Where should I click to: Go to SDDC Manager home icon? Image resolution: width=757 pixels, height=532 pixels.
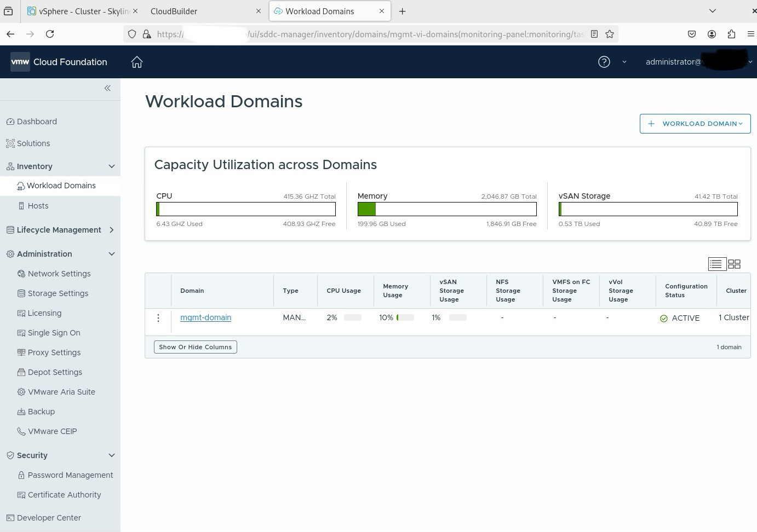tap(137, 62)
